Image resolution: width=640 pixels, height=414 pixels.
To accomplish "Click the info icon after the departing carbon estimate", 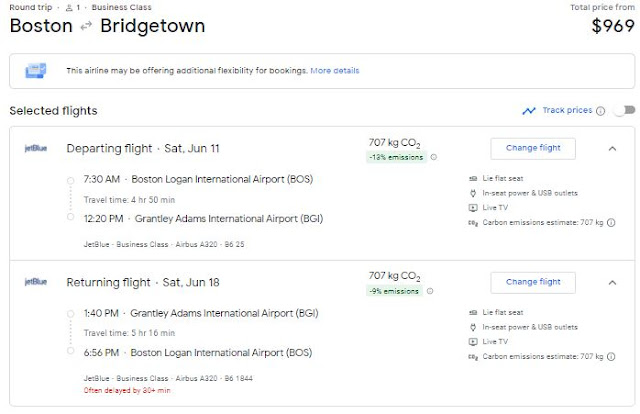I will (613, 222).
